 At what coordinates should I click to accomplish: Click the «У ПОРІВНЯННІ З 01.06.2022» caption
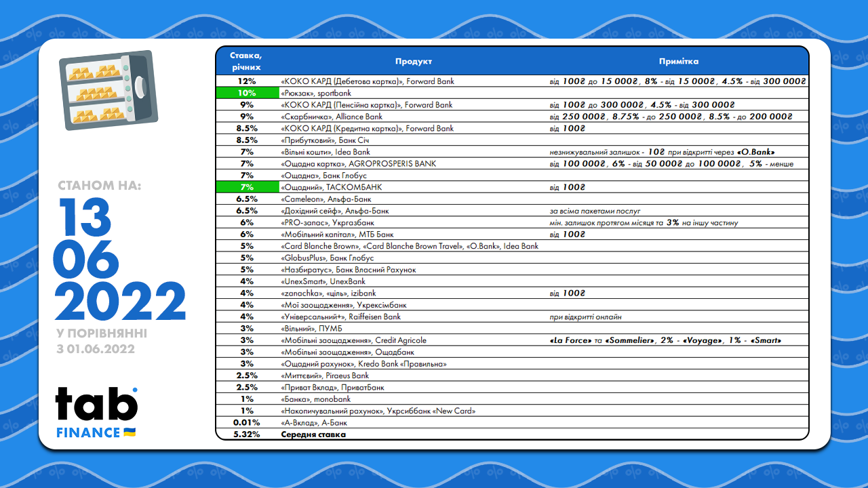[102, 342]
